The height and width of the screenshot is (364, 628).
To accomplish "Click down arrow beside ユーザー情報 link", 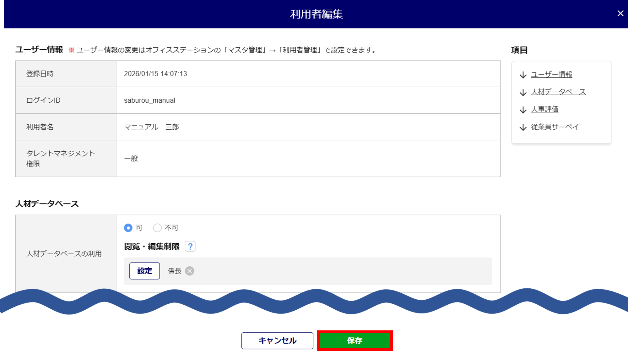I will point(523,75).
